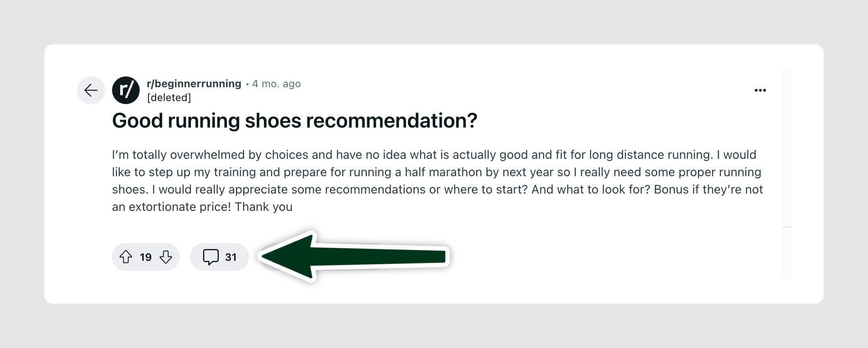Click the comment count number 31
Screen dimensions: 868x348
231,257
